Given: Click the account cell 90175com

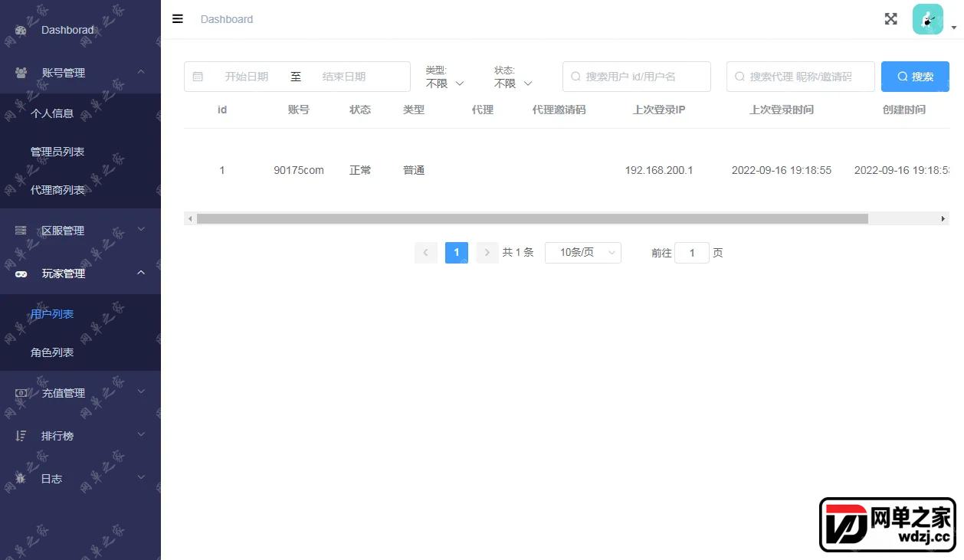Looking at the screenshot, I should [x=299, y=170].
